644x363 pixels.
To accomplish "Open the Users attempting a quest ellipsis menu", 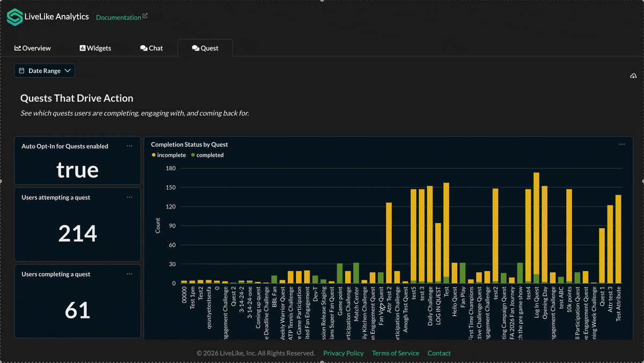I will (x=129, y=197).
